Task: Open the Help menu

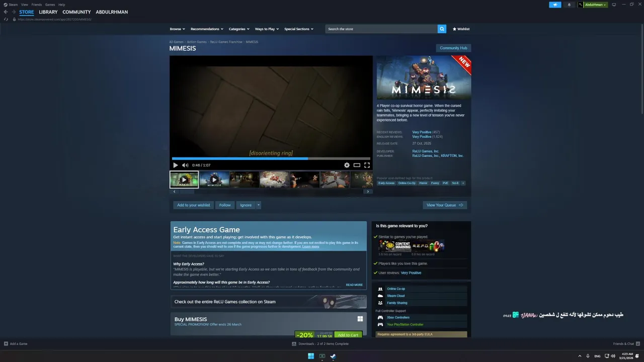Action: click(62, 5)
